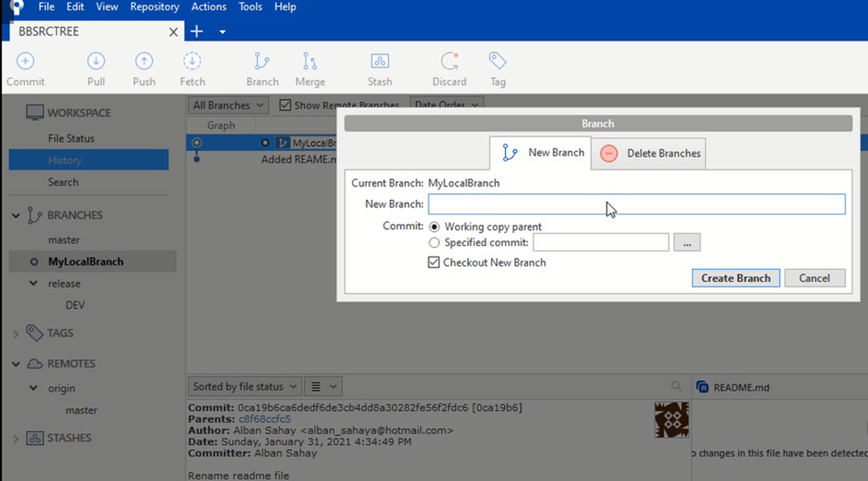The height and width of the screenshot is (481, 868).
Task: Click the New Branch name input field
Action: [x=636, y=204]
